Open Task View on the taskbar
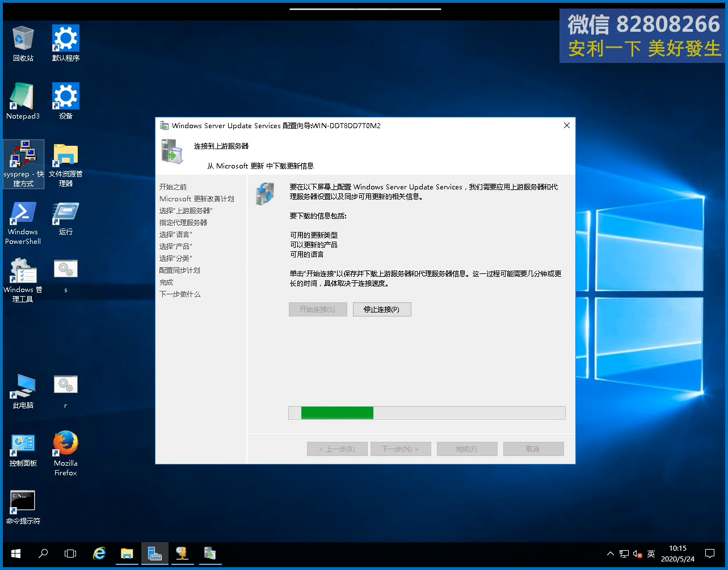The width and height of the screenshot is (728, 570). coord(70,554)
